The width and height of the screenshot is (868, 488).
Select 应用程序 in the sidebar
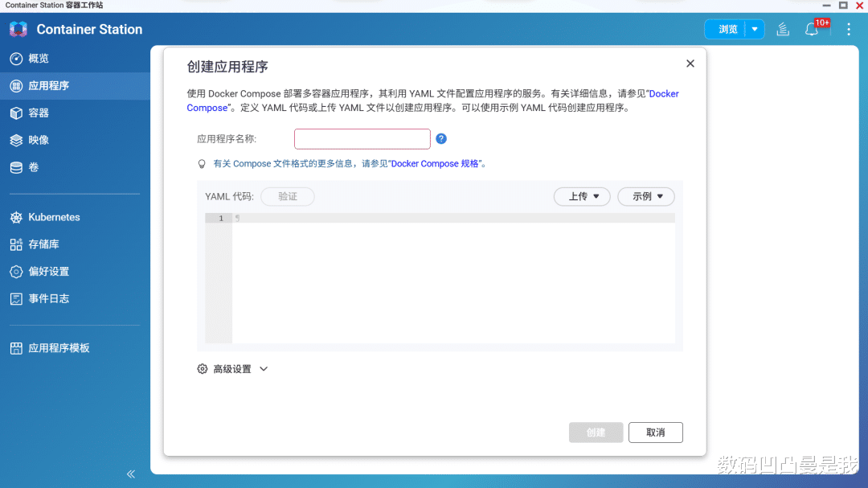pyautogui.click(x=75, y=86)
